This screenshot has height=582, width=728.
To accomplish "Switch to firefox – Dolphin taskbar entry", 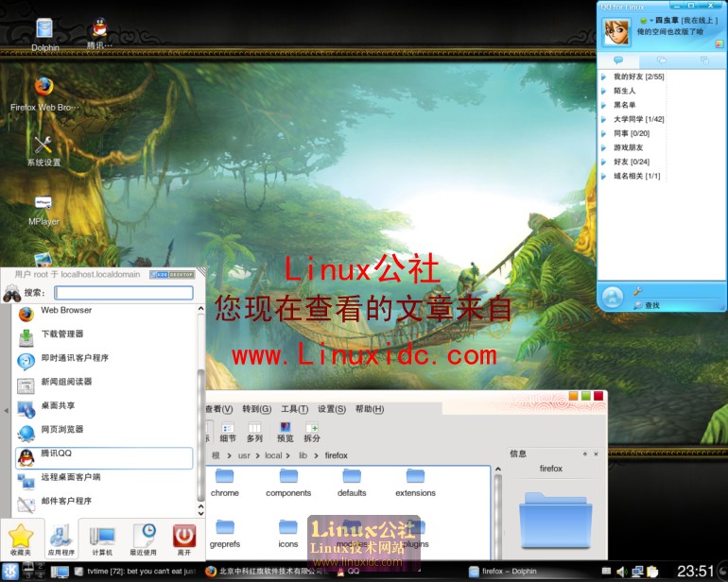I will pos(503,572).
